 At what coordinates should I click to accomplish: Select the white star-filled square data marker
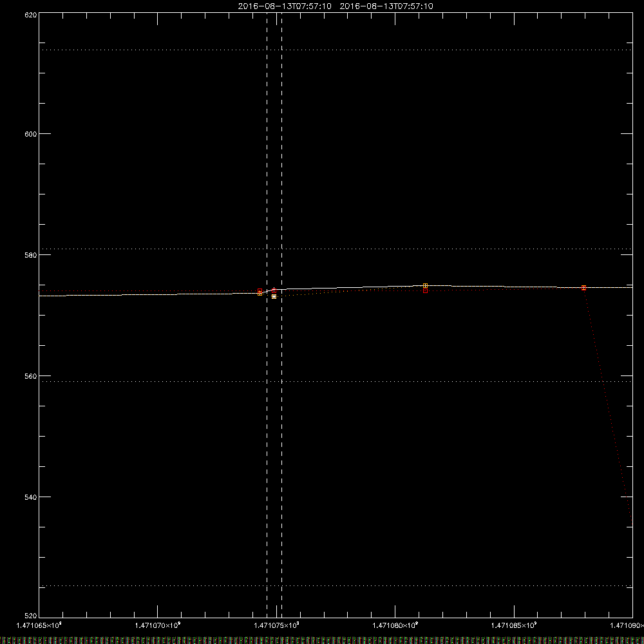coord(274,296)
